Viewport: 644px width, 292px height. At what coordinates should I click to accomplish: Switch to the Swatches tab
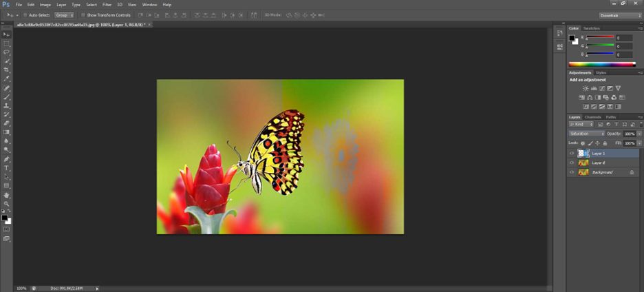pos(592,28)
